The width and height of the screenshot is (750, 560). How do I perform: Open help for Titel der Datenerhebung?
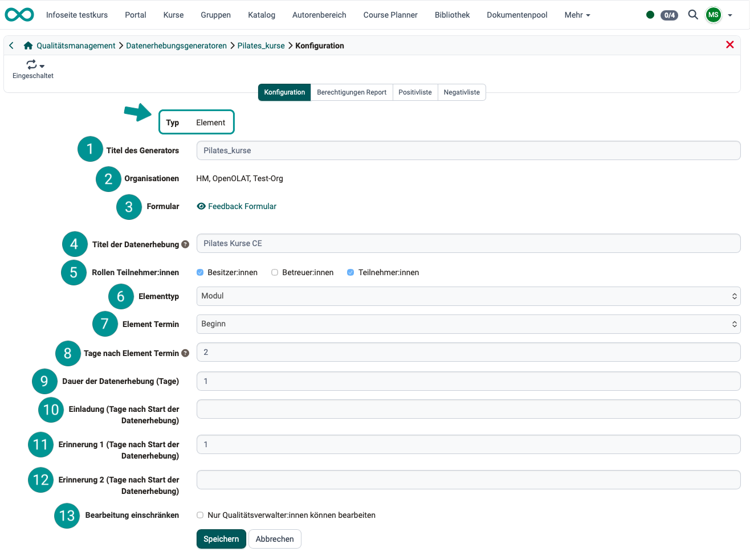click(x=185, y=243)
